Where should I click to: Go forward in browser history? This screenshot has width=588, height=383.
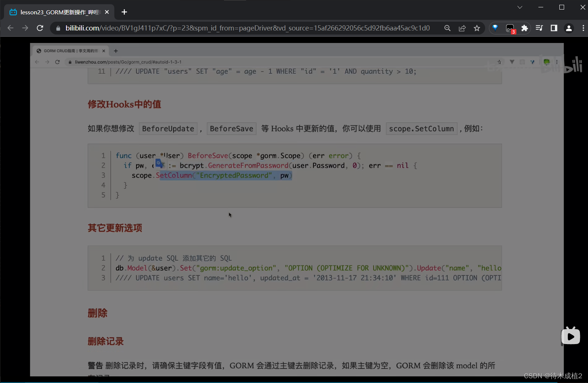point(25,28)
